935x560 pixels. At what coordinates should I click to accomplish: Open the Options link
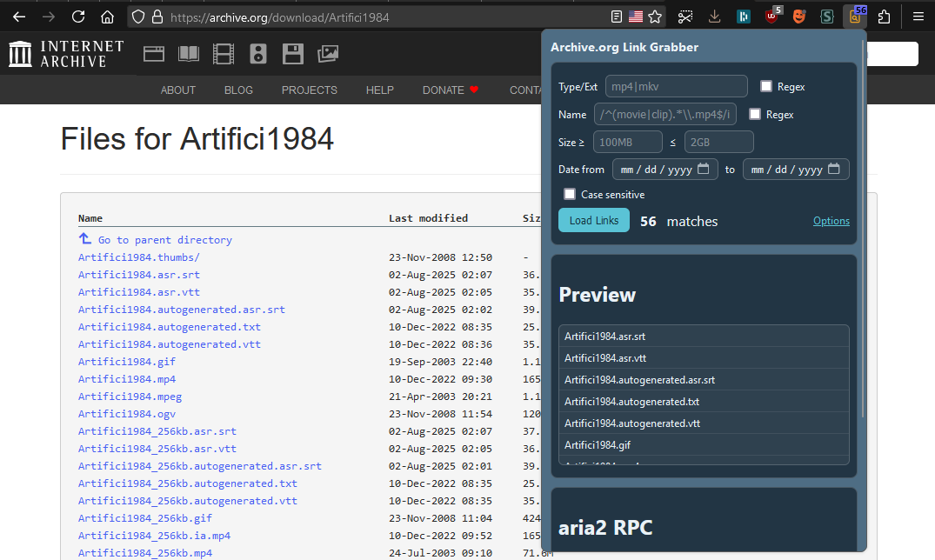coord(831,221)
